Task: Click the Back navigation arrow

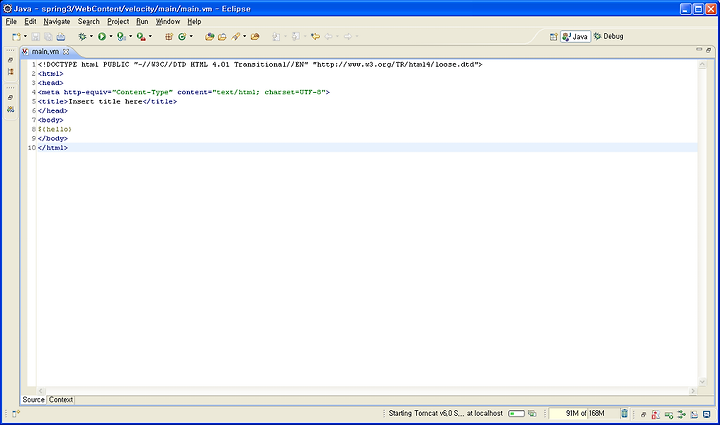Action: point(328,37)
